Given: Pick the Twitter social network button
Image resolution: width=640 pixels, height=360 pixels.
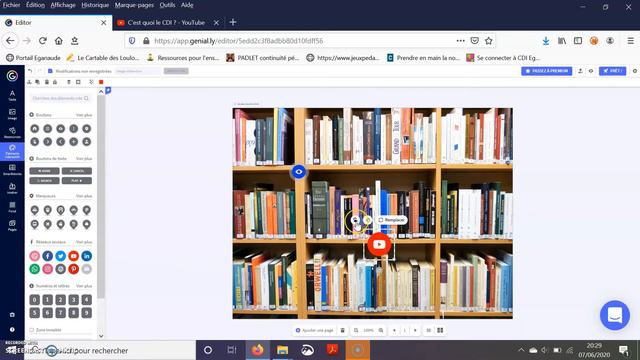Looking at the screenshot, I should (60, 256).
